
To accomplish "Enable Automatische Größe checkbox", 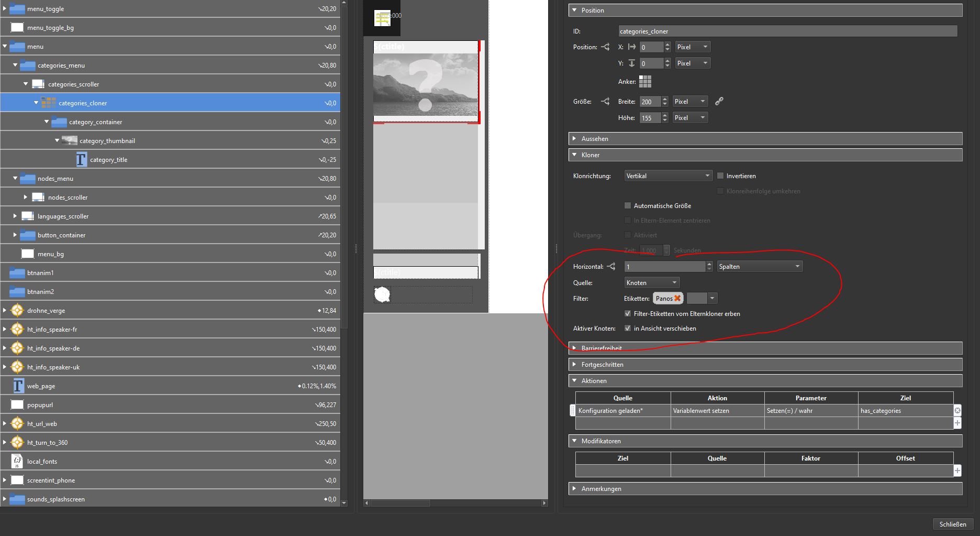I will tap(628, 205).
